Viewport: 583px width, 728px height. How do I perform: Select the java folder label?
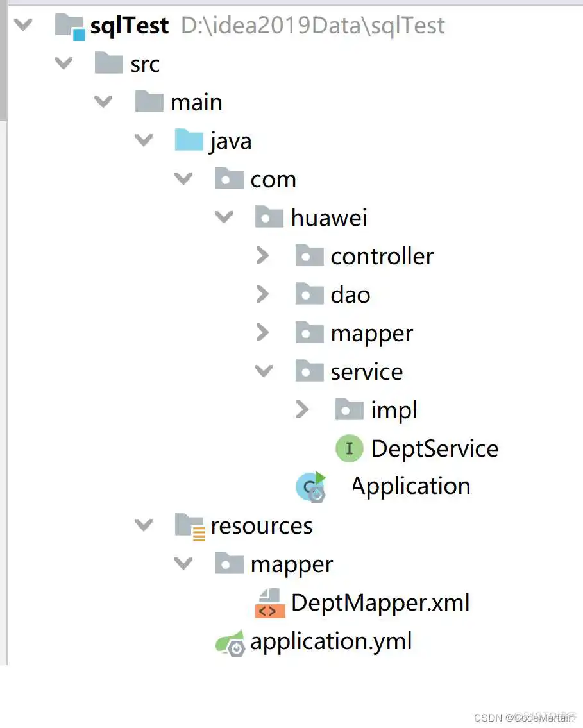pos(231,142)
